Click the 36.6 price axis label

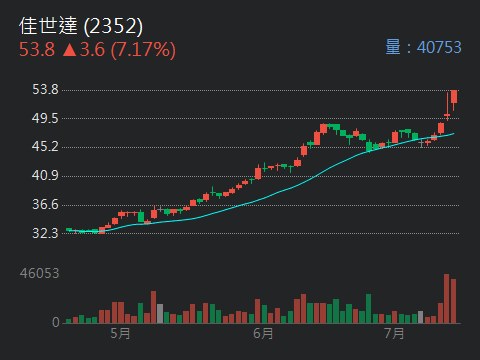point(45,204)
